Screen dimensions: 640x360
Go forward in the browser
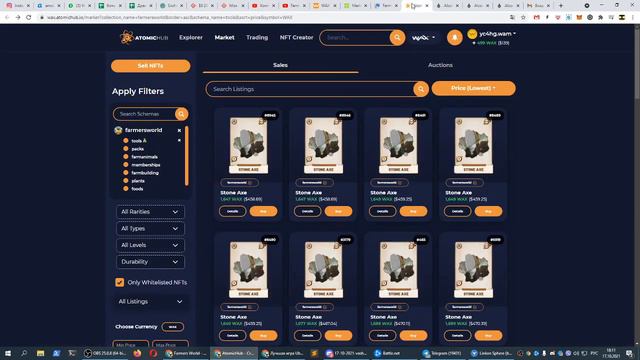[18, 18]
